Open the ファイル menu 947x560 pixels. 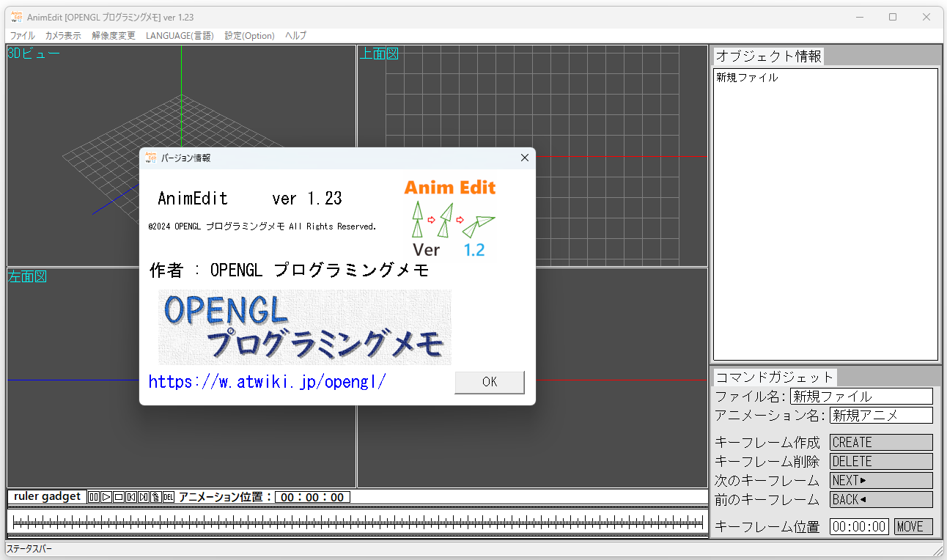(x=22, y=35)
